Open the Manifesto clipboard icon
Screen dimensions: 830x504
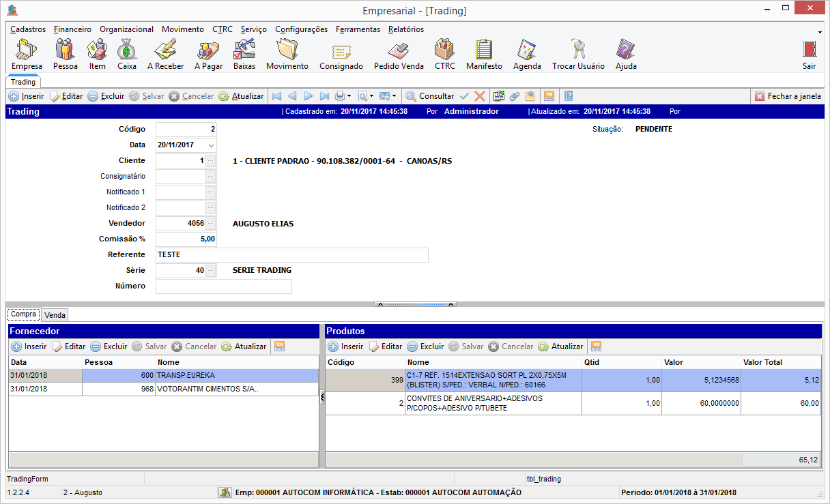click(x=484, y=54)
